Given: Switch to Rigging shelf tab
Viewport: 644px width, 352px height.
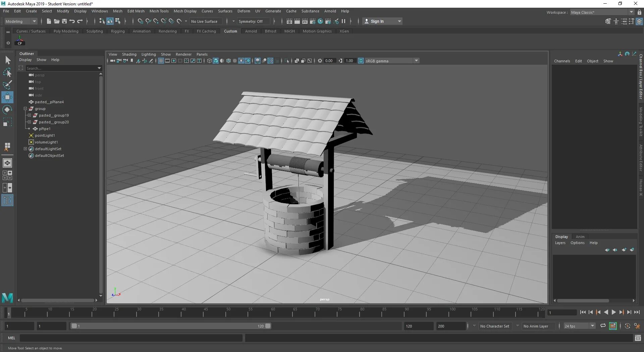Looking at the screenshot, I should [x=118, y=31].
